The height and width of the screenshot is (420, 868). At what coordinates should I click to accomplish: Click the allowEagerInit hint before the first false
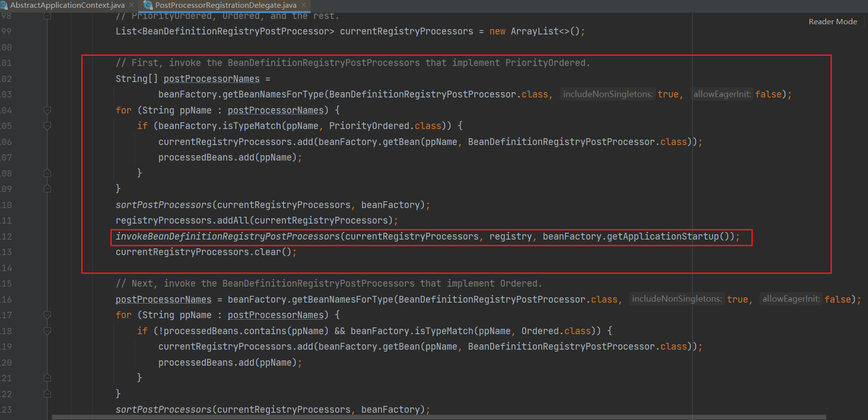coord(722,94)
